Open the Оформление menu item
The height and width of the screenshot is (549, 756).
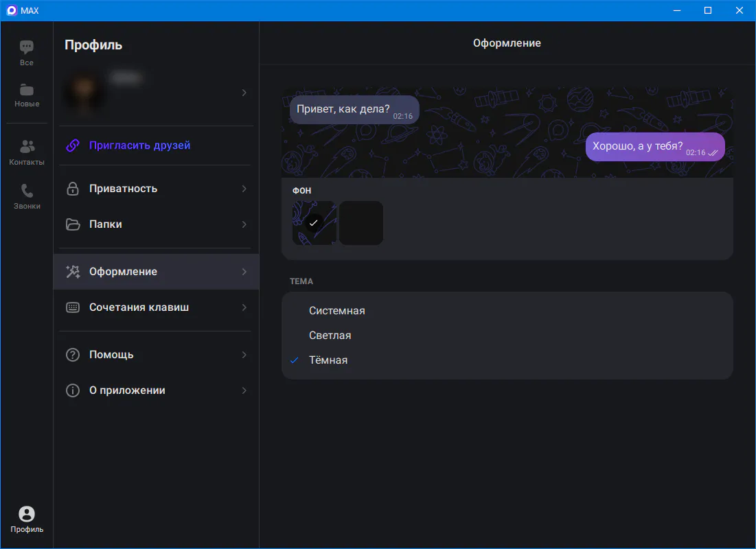coord(124,272)
